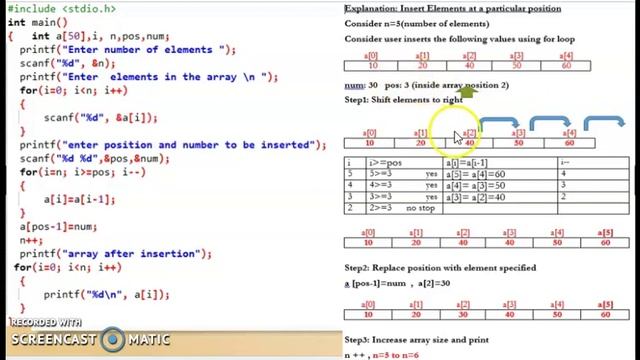Select printf 'enter position and number to be inserted'
640x360 pixels.
(x=173, y=145)
